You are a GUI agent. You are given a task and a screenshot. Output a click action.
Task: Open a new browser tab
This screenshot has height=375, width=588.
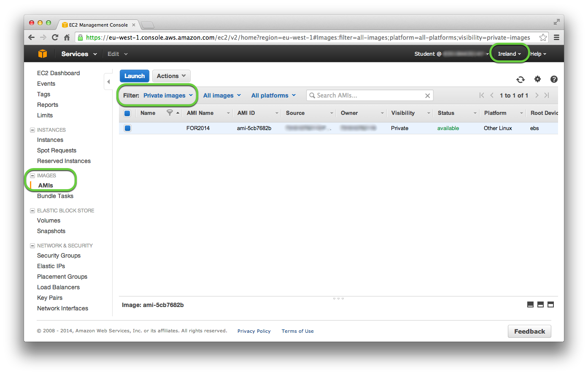tap(147, 25)
